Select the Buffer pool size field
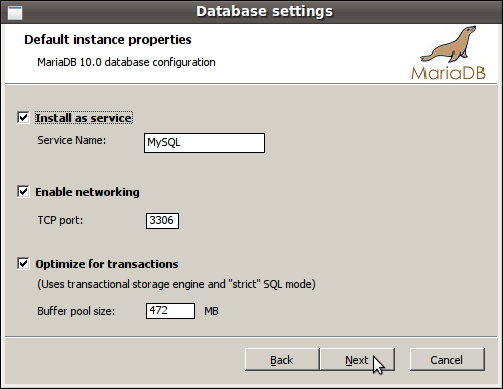Image resolution: width=503 pixels, height=389 pixels. click(170, 311)
